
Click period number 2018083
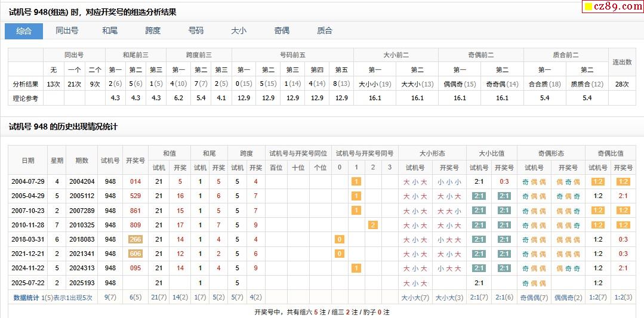[82, 239]
